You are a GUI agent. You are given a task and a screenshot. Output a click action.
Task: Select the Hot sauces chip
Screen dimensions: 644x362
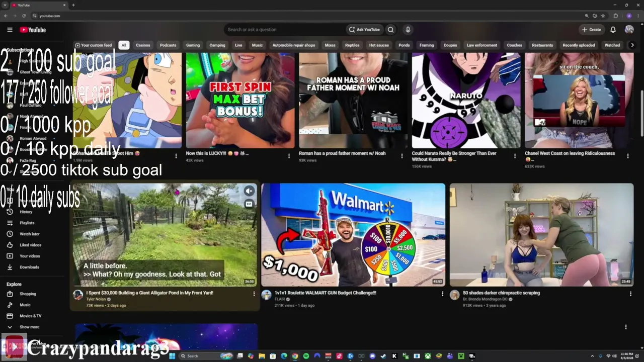coord(379,45)
